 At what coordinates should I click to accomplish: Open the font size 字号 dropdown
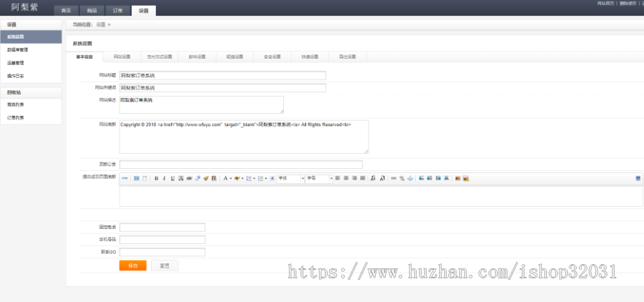click(319, 178)
